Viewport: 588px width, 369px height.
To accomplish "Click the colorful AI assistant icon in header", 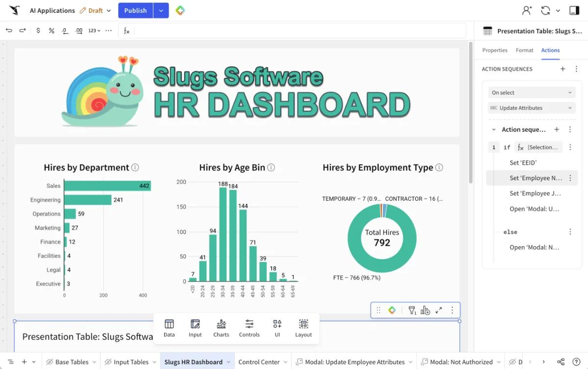I will (x=180, y=11).
